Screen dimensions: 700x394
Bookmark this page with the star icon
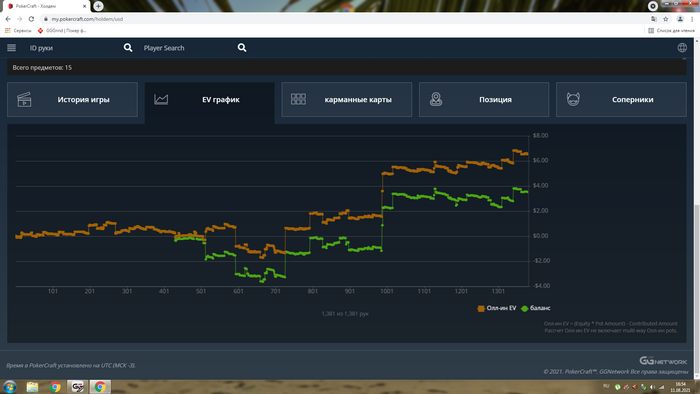pyautogui.click(x=666, y=19)
